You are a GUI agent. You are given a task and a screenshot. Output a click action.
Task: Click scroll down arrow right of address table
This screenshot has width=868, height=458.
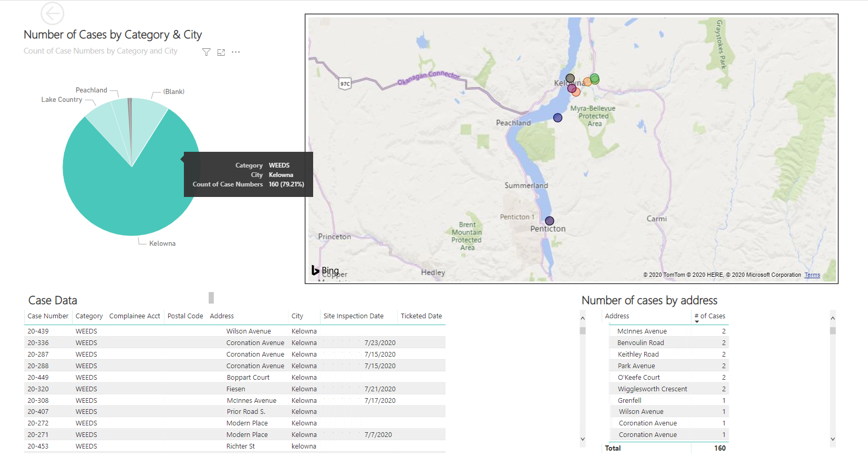click(x=833, y=439)
